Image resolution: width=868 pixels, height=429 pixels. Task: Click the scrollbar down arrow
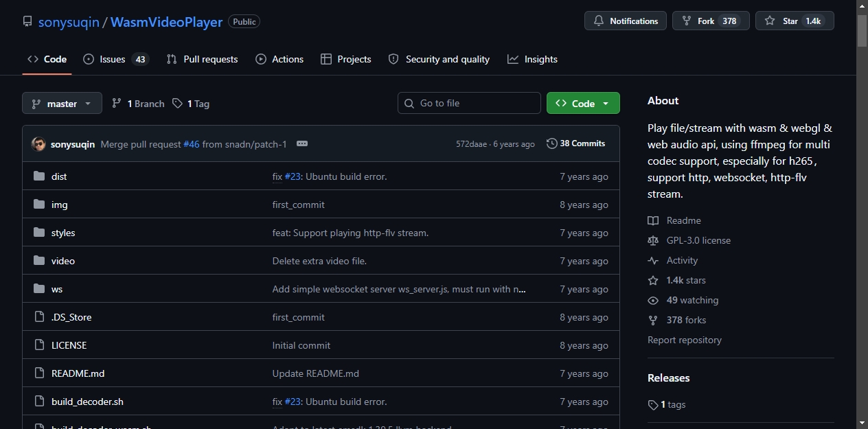point(862,422)
